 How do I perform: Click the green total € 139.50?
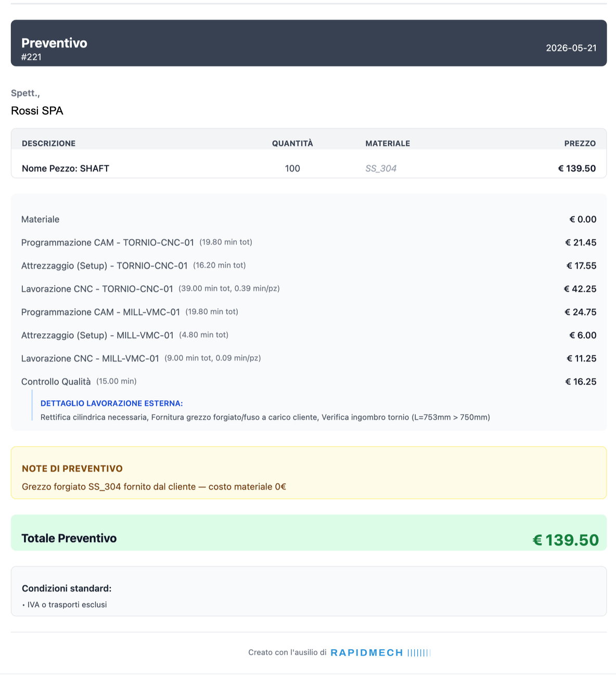(566, 540)
